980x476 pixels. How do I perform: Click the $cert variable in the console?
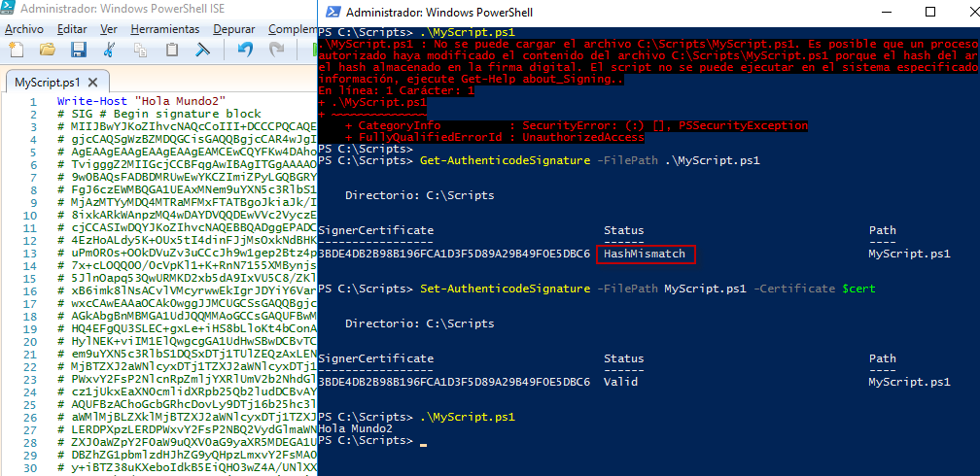[x=858, y=289]
